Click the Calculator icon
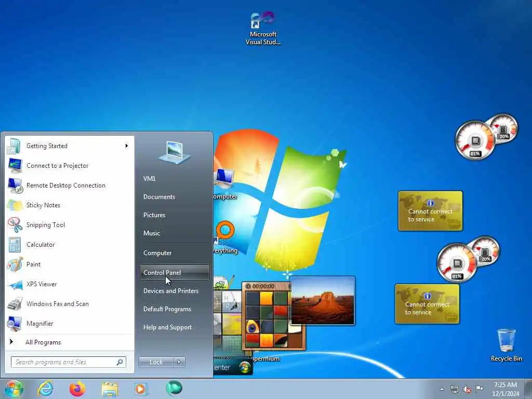532x399 pixels. [15, 245]
